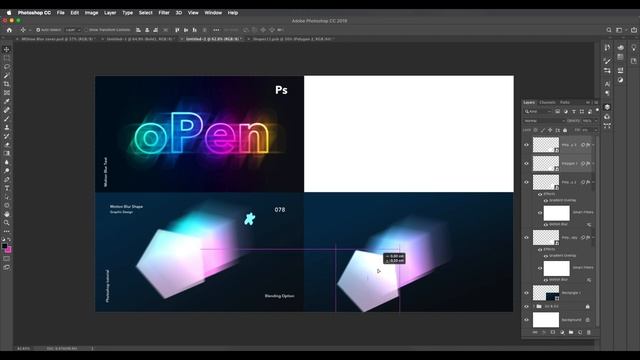Screen dimensions: 640x360
Task: Select the Clone Stamp tool
Action: tap(7, 127)
